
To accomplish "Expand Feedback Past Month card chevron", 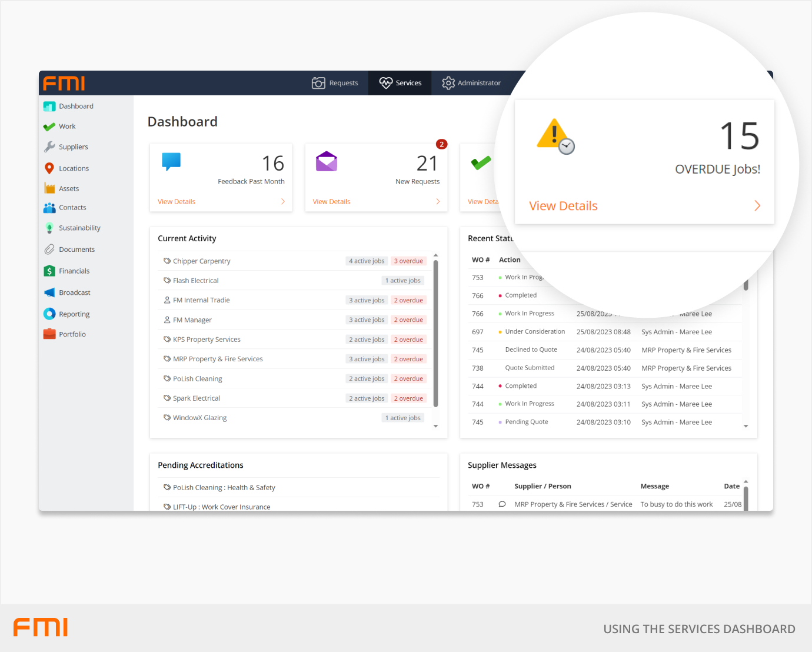I will coord(283,202).
